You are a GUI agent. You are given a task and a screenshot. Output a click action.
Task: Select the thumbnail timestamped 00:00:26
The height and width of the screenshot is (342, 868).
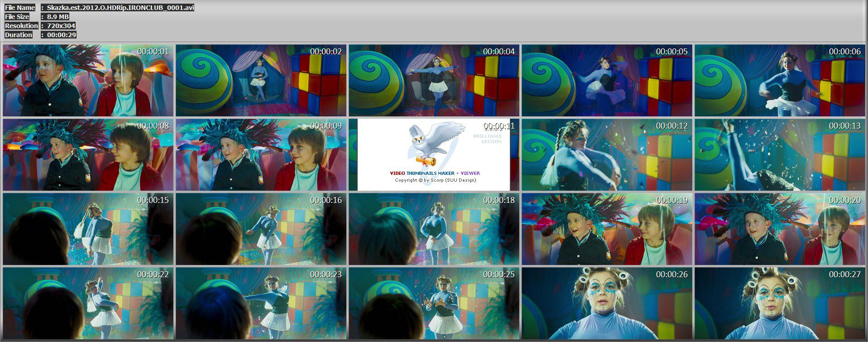pyautogui.click(x=607, y=303)
